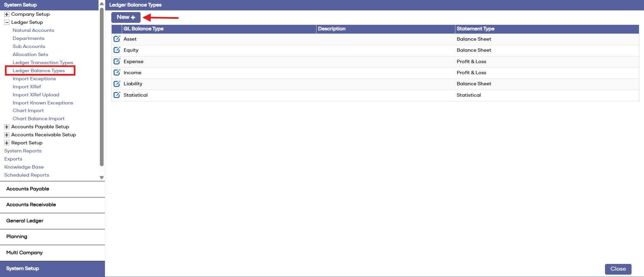The width and height of the screenshot is (644, 277).
Task: Switch to Accounts Receivable module
Action: click(52, 205)
